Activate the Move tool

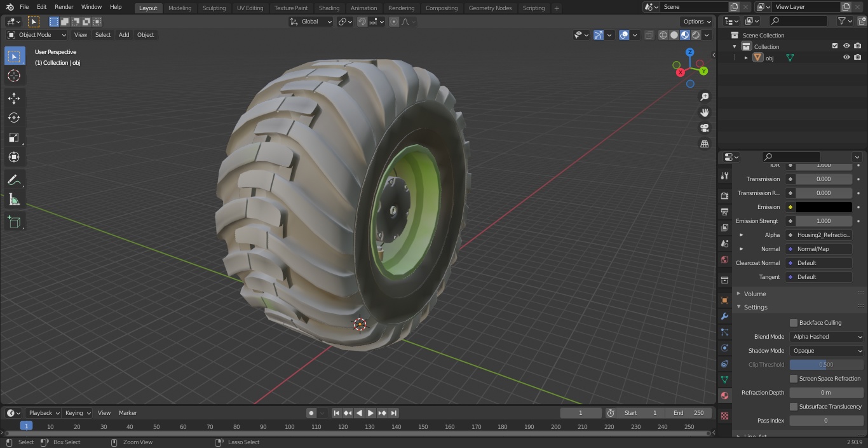coord(14,98)
